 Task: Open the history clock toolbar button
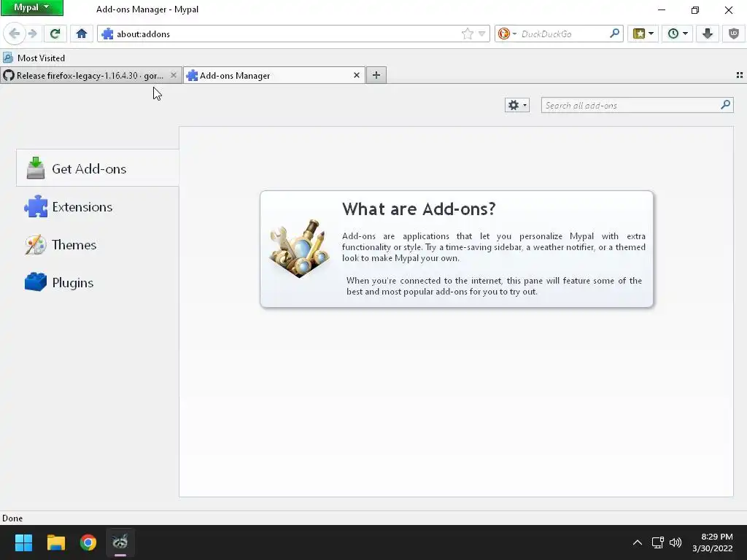[x=677, y=34]
